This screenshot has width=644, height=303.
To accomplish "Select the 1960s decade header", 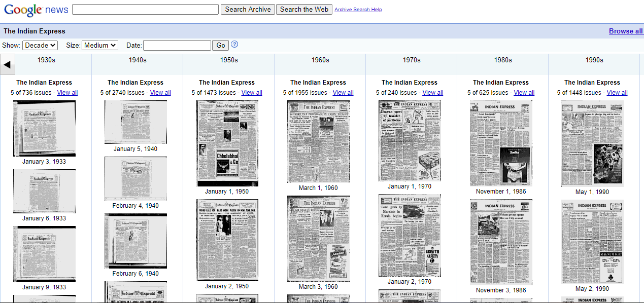I will (x=320, y=60).
